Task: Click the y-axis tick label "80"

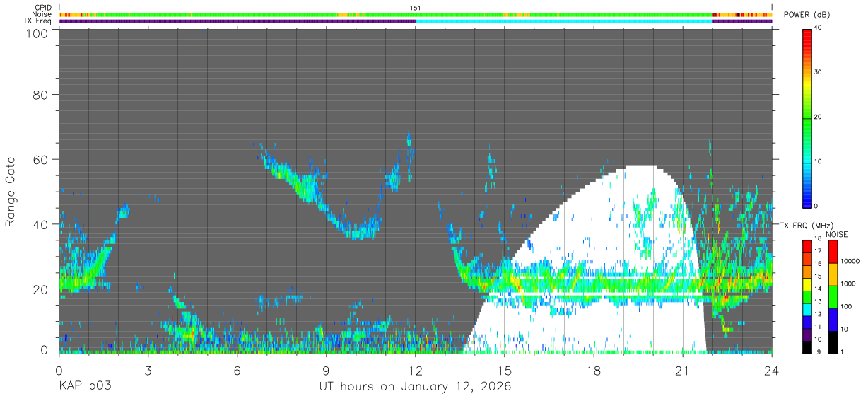Action: click(40, 95)
